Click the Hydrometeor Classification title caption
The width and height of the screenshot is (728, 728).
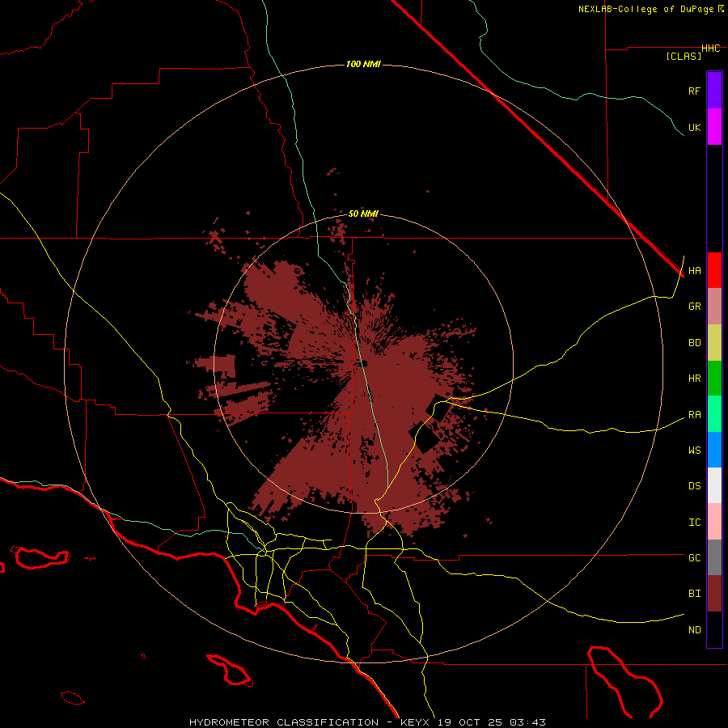pyautogui.click(x=368, y=722)
